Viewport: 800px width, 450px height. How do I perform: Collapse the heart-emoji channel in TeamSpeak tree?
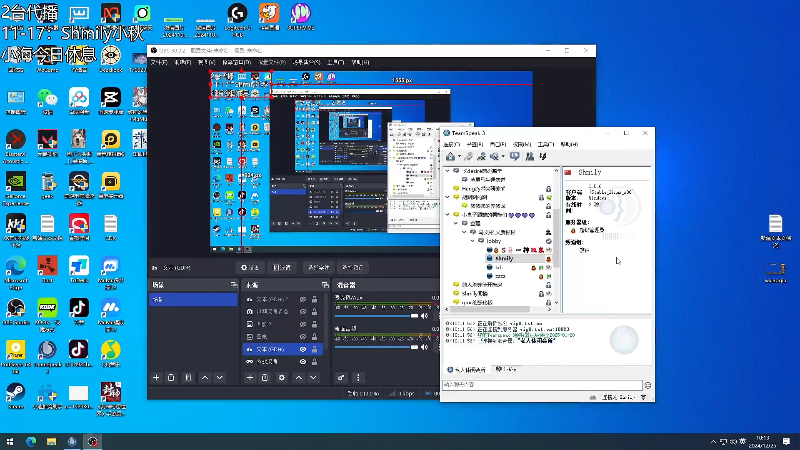coord(448,215)
